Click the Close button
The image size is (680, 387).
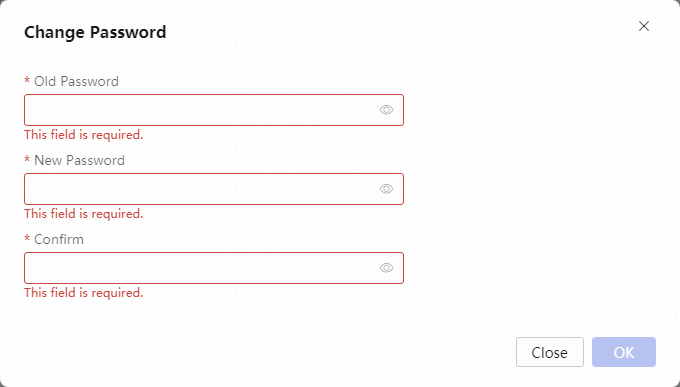pos(549,352)
